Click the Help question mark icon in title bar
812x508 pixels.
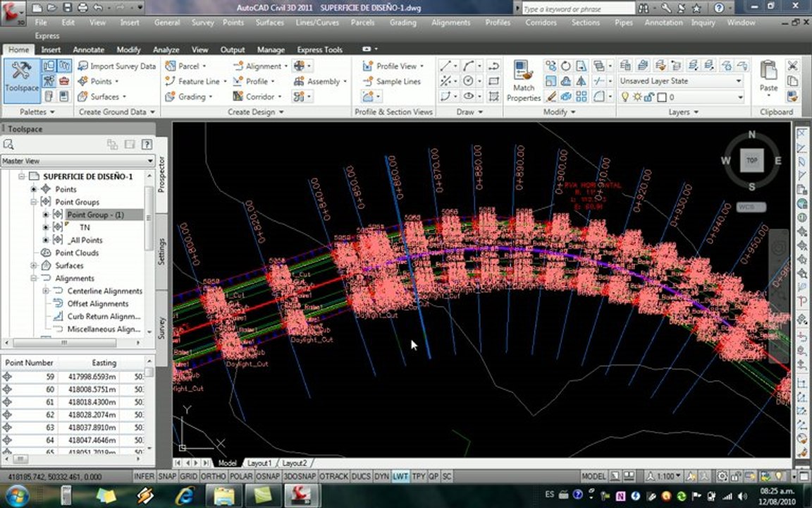[719, 8]
